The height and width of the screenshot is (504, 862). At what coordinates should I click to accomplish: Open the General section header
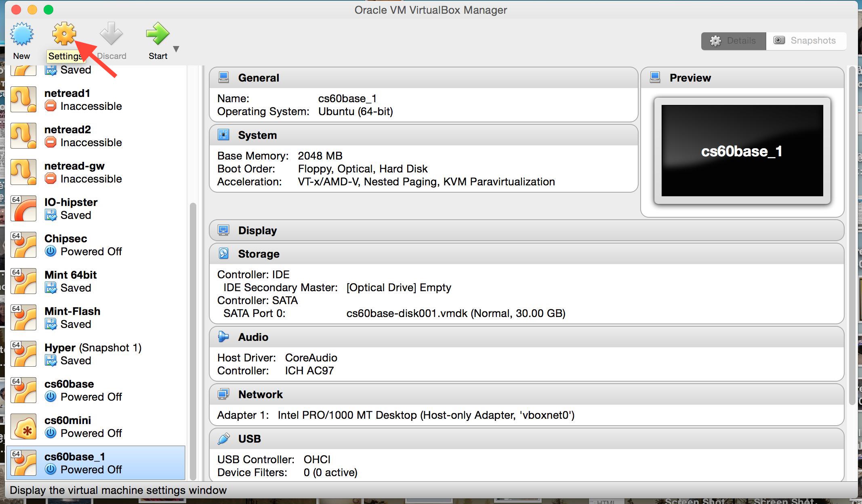[x=423, y=78]
